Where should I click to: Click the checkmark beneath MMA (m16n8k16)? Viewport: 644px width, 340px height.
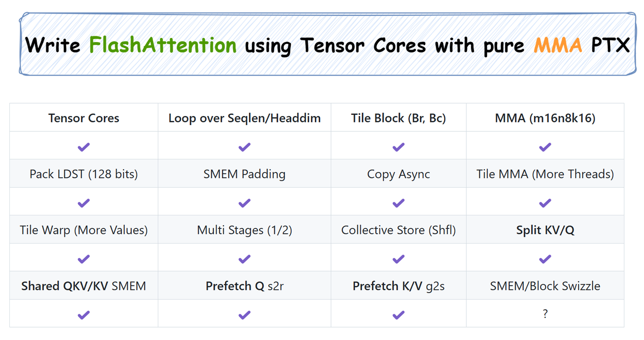(x=545, y=147)
